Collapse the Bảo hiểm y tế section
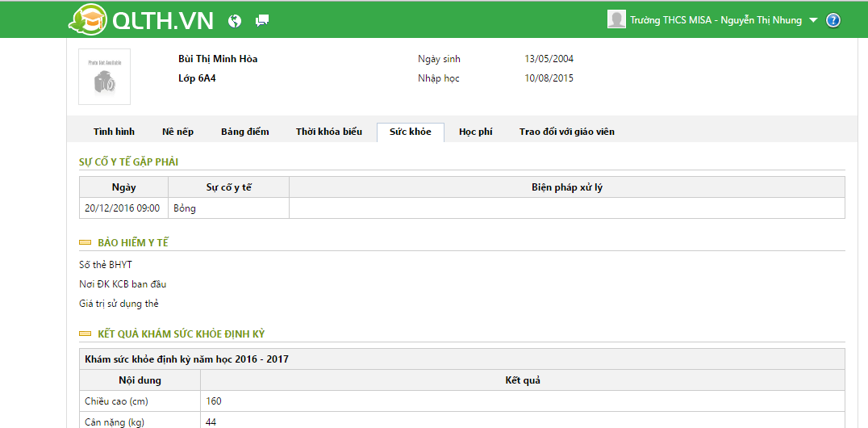This screenshot has height=428, width=868. pyautogui.click(x=85, y=242)
